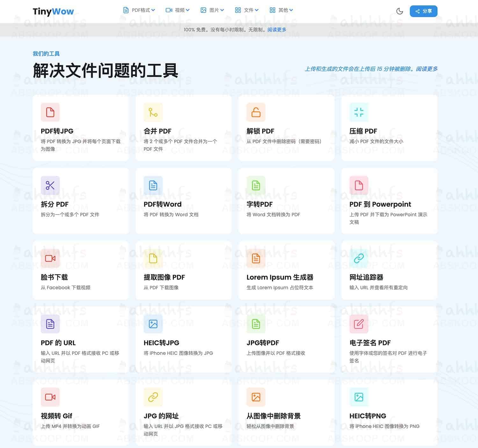
Task: Select the 电子签名 PDF card title
Action: tap(370, 343)
